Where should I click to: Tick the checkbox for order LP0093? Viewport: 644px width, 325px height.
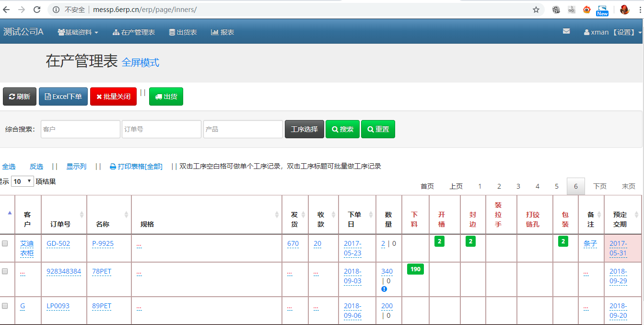tap(5, 306)
